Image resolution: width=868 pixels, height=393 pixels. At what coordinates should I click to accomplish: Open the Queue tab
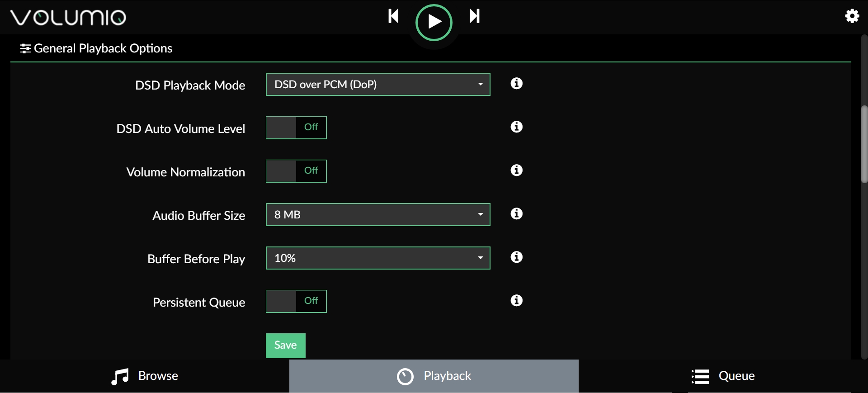click(x=723, y=376)
